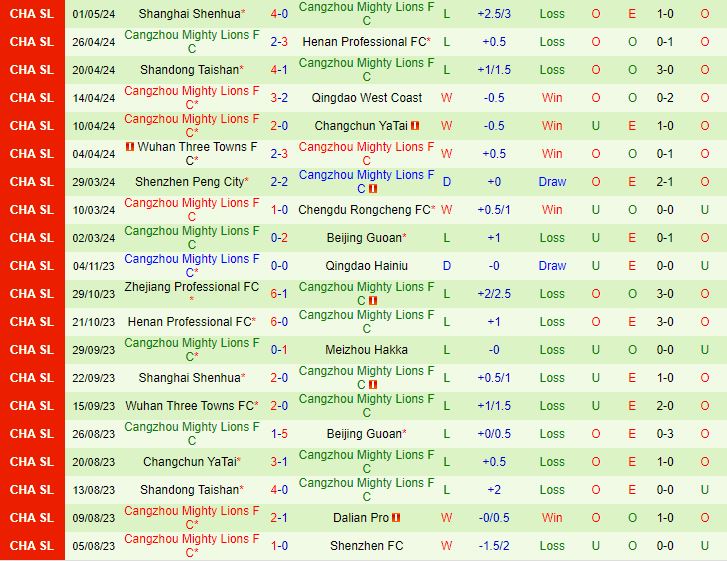The image size is (727, 561).
Task: Open Shanghai Shenhua team on 01/05/24
Action: 192,14
